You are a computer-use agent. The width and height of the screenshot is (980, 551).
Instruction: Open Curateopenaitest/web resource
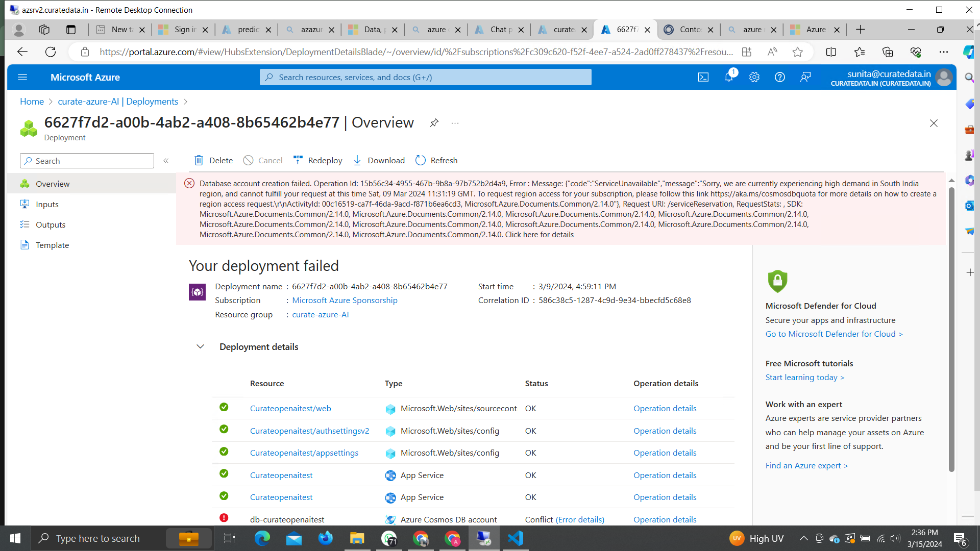[x=290, y=409]
